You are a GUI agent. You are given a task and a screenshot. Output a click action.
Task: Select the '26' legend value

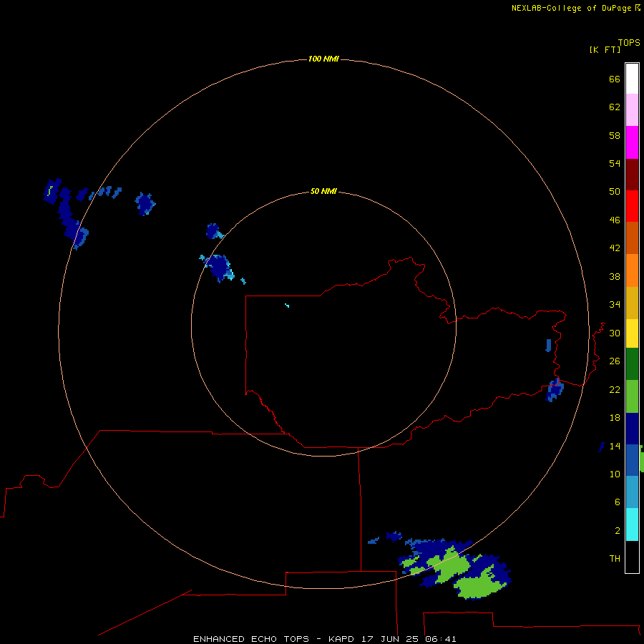615,361
